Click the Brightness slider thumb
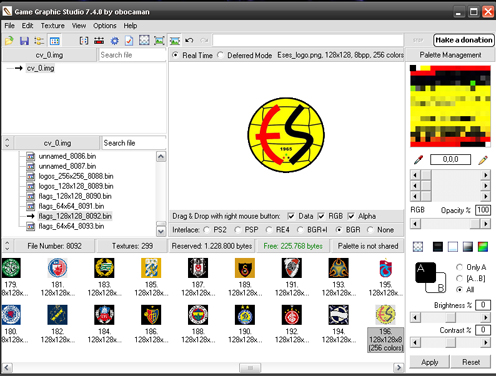 click(x=450, y=317)
